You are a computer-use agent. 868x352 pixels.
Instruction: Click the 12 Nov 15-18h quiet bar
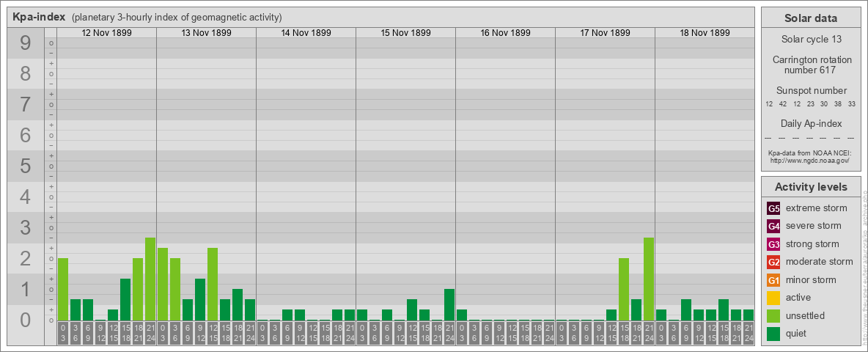(x=125, y=299)
